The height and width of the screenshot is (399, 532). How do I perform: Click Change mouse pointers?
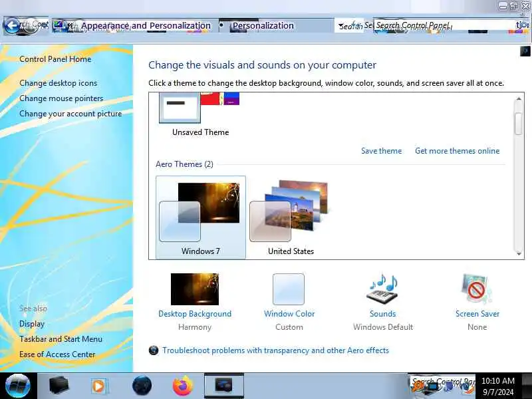point(61,98)
